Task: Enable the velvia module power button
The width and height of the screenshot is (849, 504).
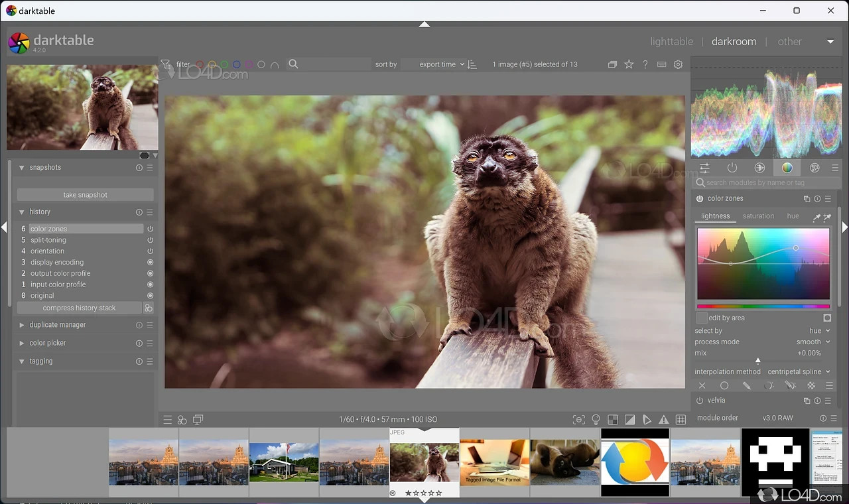Action: tap(700, 401)
